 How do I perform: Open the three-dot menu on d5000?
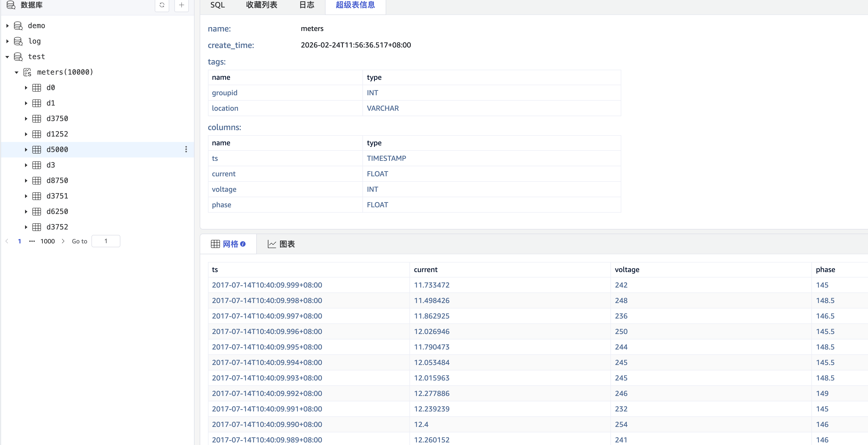point(186,149)
